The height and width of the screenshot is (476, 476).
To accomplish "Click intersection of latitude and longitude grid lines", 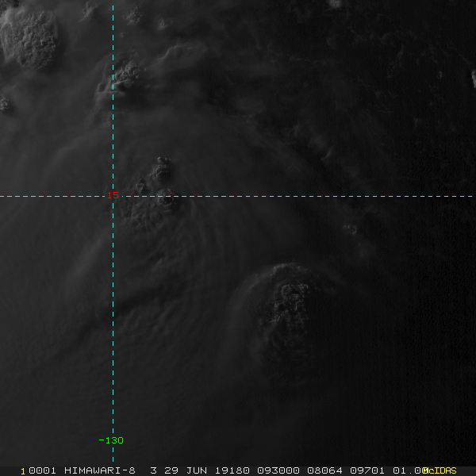I will click(x=113, y=196).
